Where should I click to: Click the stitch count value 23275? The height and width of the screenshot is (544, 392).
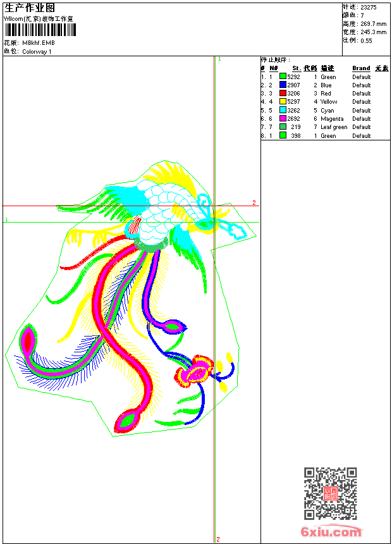click(x=369, y=7)
